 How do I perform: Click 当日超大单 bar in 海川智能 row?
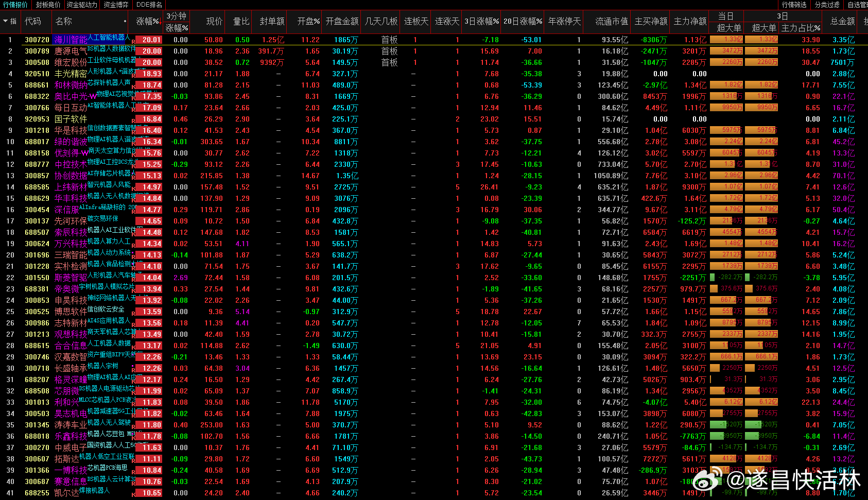pos(726,39)
